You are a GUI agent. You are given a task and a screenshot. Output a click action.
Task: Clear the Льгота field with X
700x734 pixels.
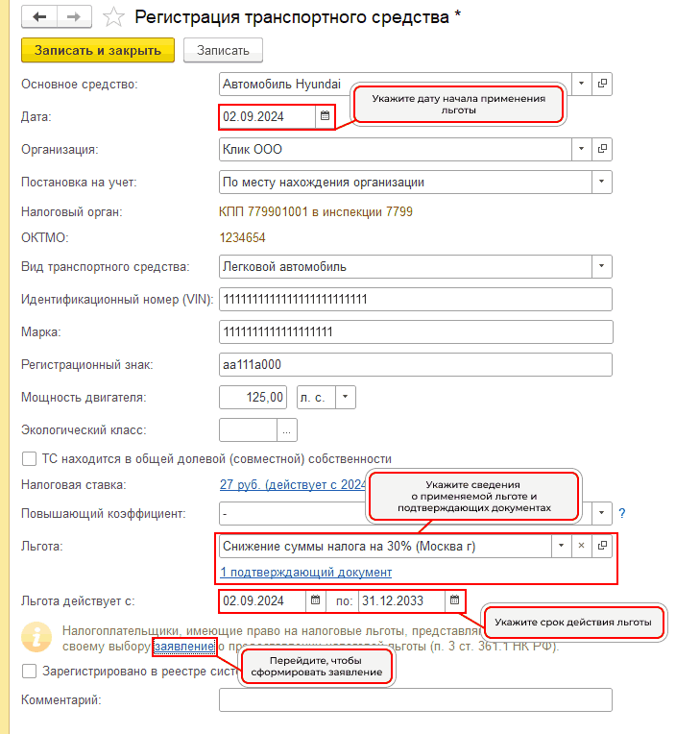point(581,546)
